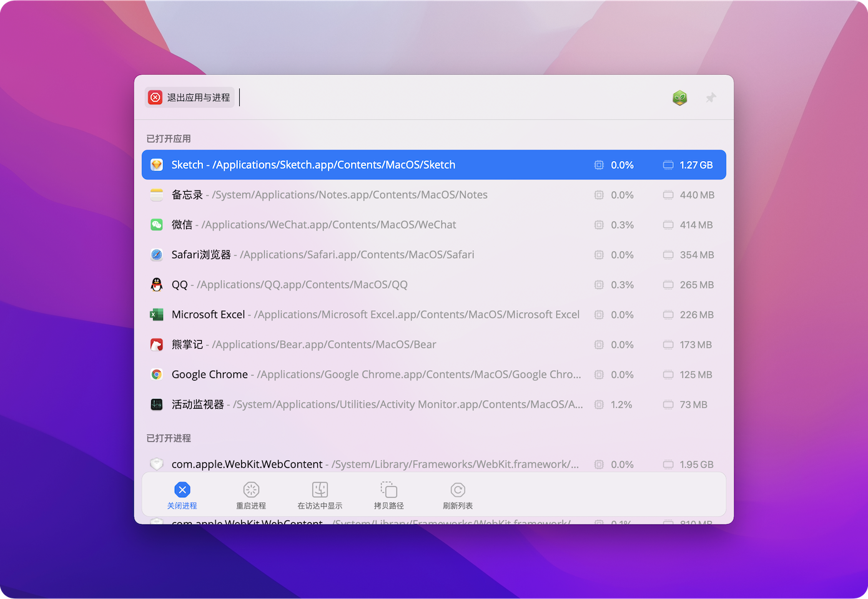Click the Safari compass icon
Screen dimensions: 868x599
click(x=157, y=255)
